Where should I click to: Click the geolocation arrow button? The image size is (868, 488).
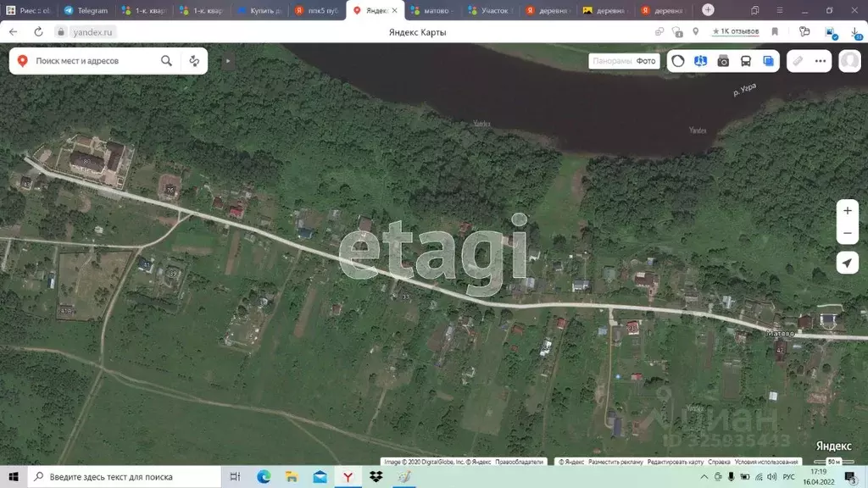(848, 263)
